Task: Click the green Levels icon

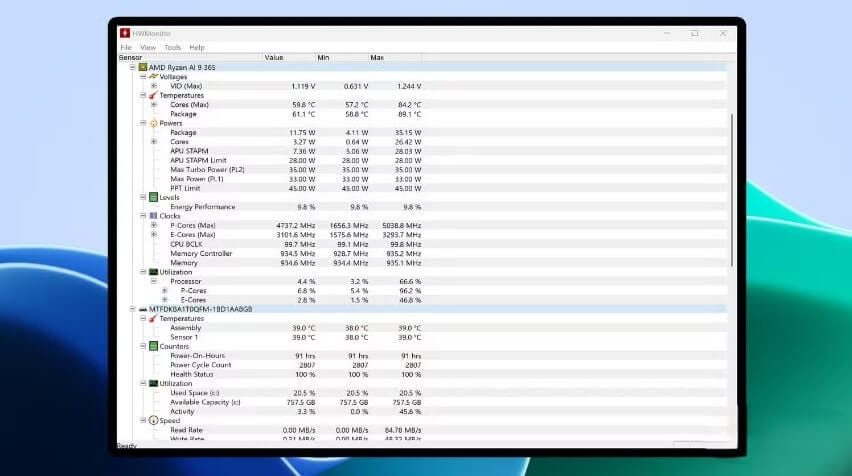Action: (x=153, y=197)
